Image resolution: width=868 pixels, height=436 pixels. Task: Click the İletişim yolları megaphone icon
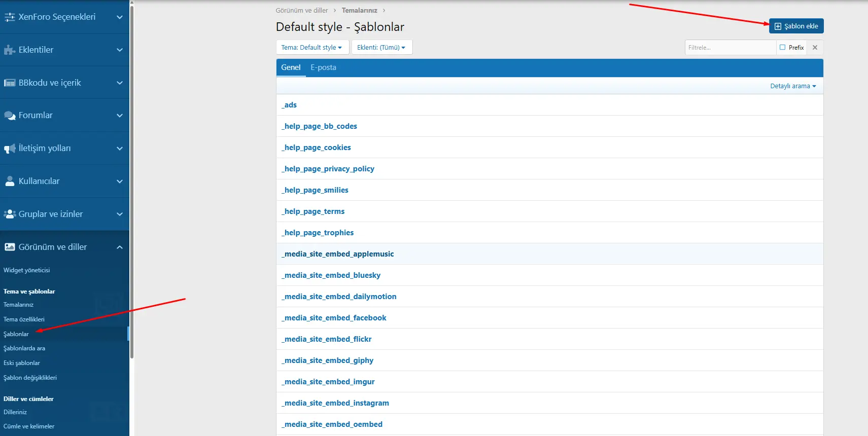coord(10,149)
